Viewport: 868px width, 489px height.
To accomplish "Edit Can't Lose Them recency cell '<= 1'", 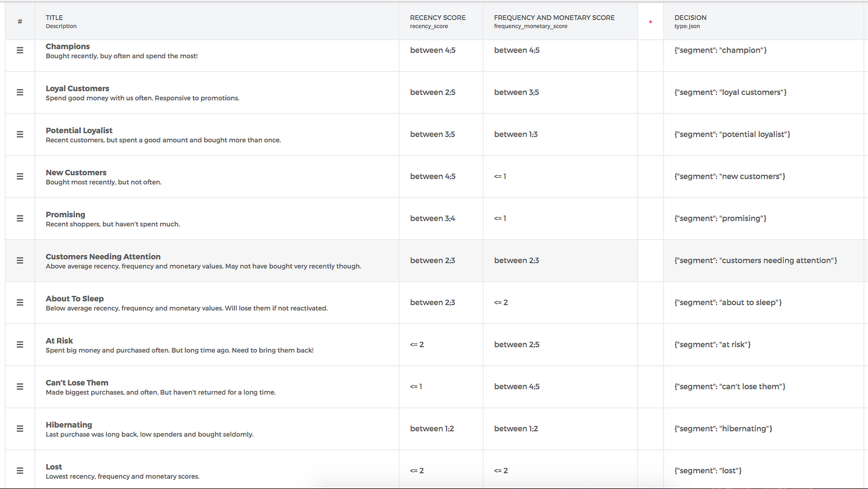I will pyautogui.click(x=416, y=387).
